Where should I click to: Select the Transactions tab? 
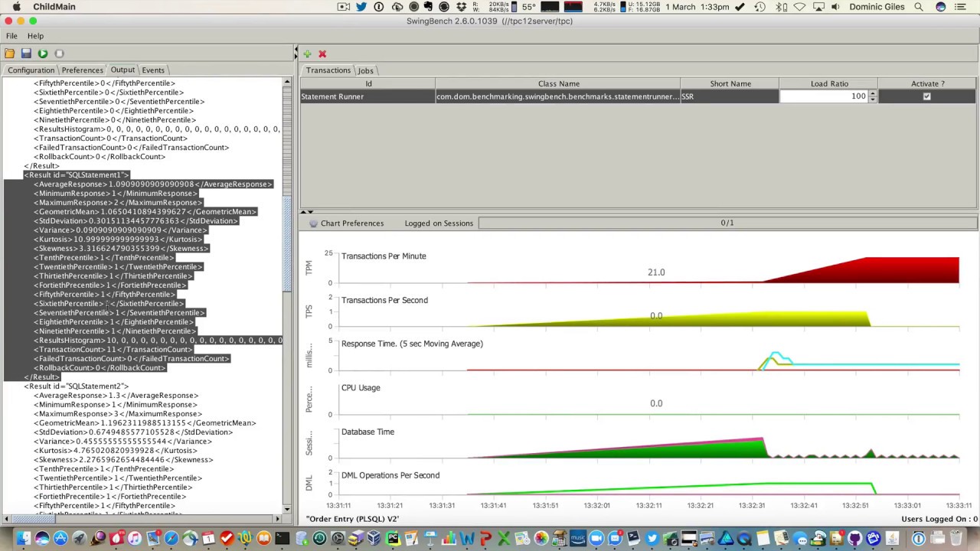(328, 70)
